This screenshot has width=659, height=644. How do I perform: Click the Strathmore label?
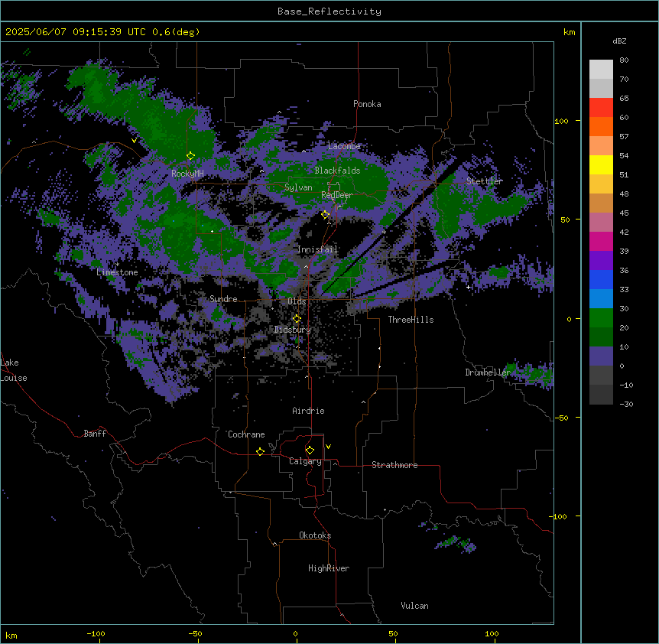(x=394, y=465)
